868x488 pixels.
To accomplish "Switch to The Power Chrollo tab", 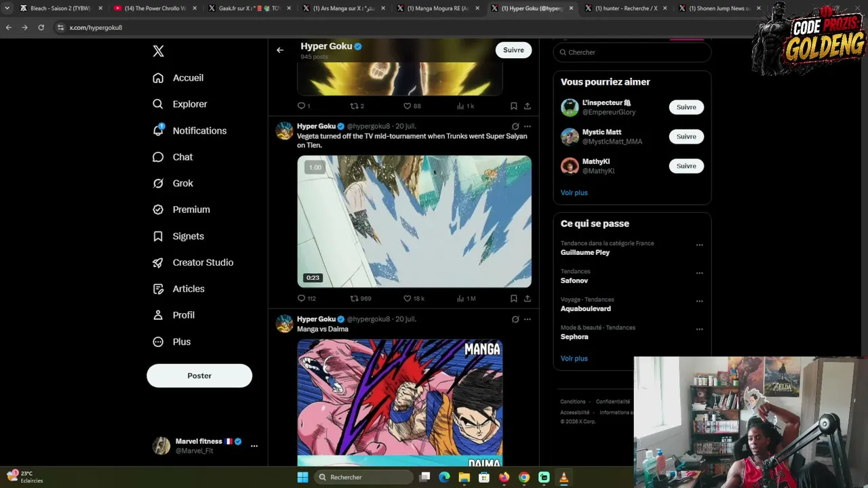I will coord(155,8).
